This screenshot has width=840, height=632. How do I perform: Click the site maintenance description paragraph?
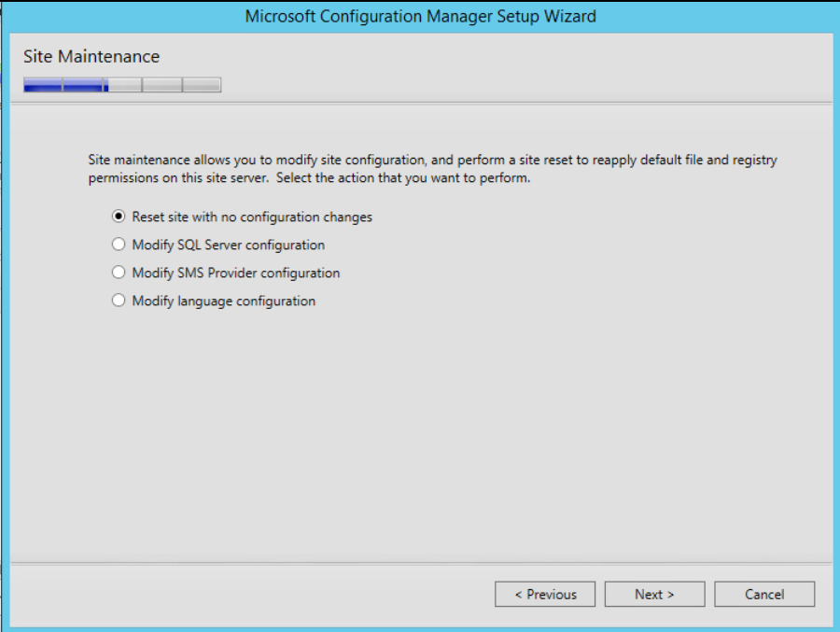(x=432, y=168)
